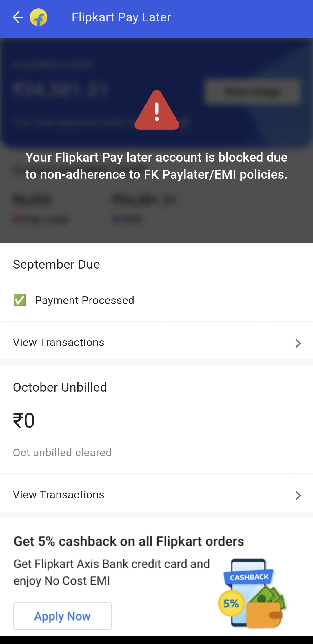Tap the Flipkart Pay Later title
The width and height of the screenshot is (313, 644).
tap(121, 17)
